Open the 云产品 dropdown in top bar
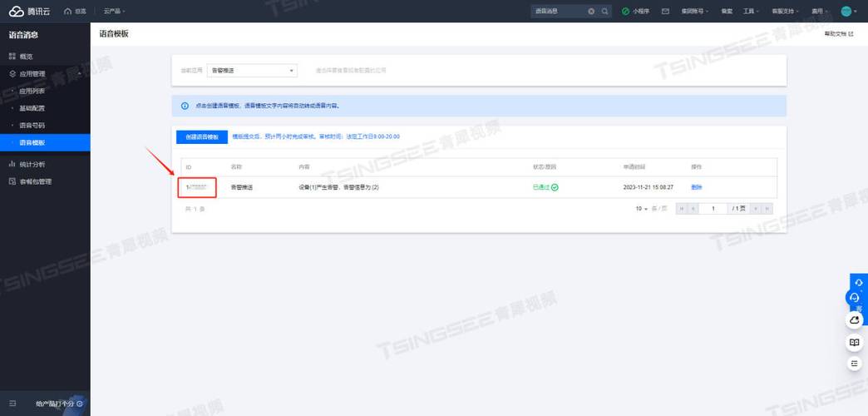868x416 pixels. pos(115,11)
